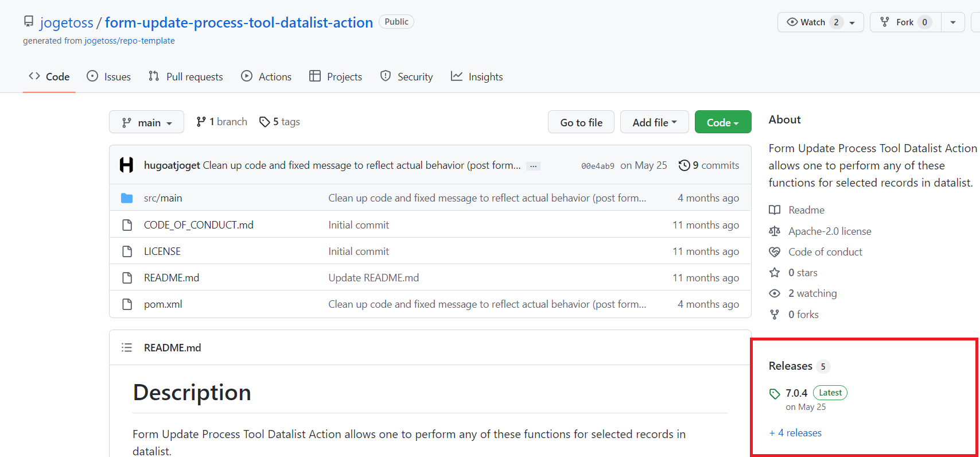Open the pom.xml file
Viewport: 980px width, 457px height.
pos(163,304)
